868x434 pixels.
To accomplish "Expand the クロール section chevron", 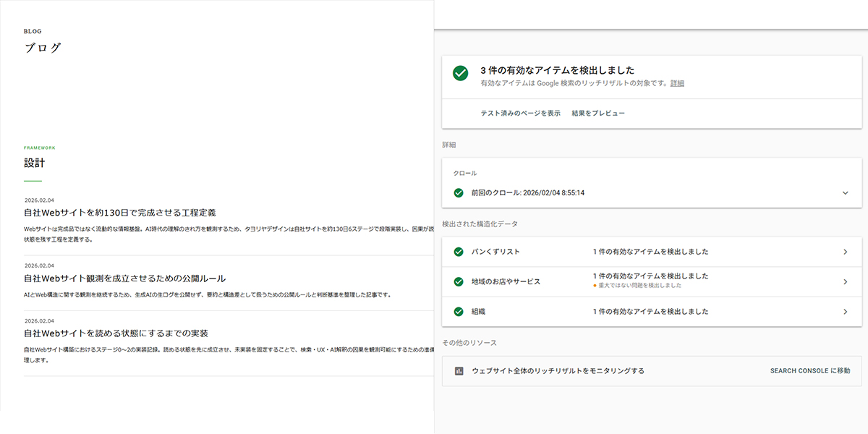I will pos(845,192).
